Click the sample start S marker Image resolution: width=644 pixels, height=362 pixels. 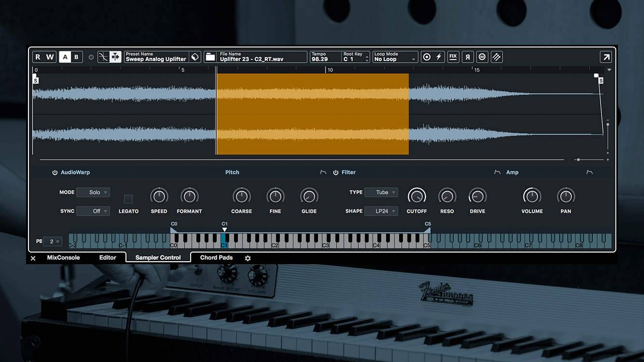pos(36,80)
